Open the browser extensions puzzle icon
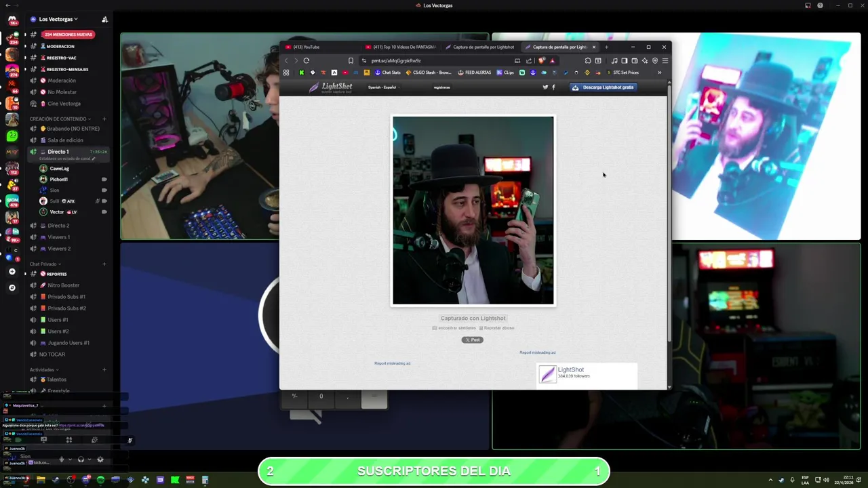868x488 pixels. (588, 60)
